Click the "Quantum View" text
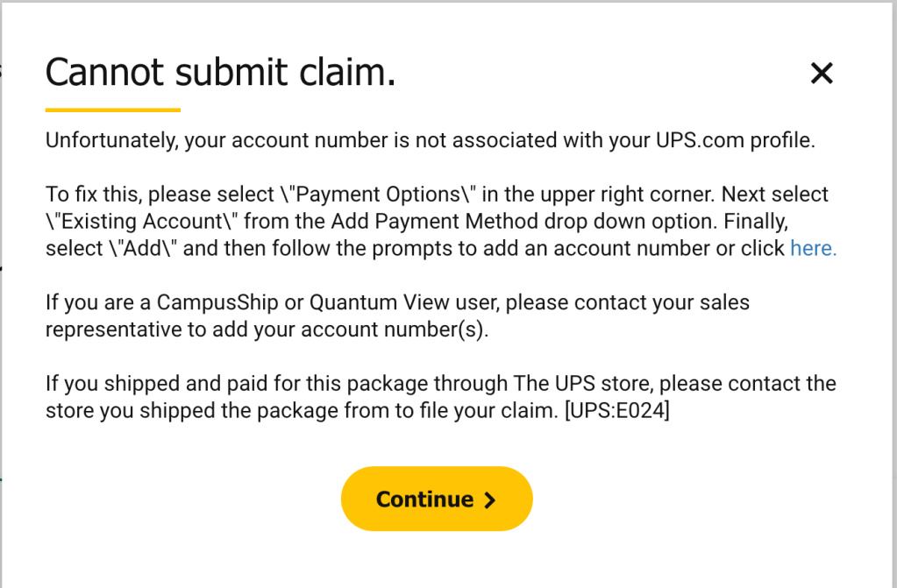 coord(358,304)
